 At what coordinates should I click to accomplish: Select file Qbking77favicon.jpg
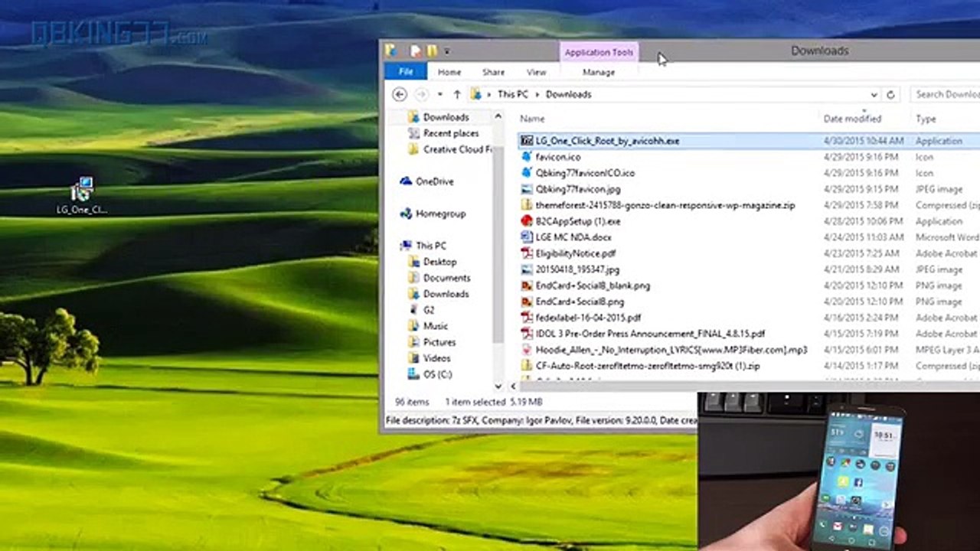[578, 189]
